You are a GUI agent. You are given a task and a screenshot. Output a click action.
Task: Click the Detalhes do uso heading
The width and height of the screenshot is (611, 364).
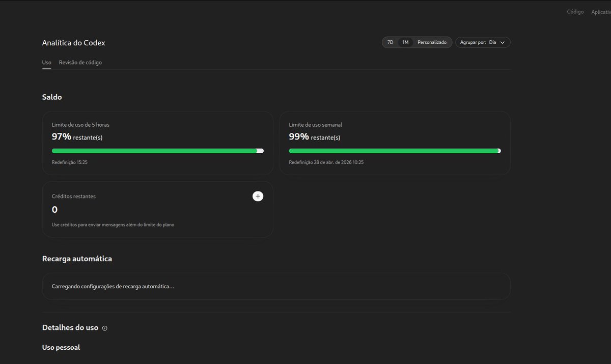pos(70,328)
